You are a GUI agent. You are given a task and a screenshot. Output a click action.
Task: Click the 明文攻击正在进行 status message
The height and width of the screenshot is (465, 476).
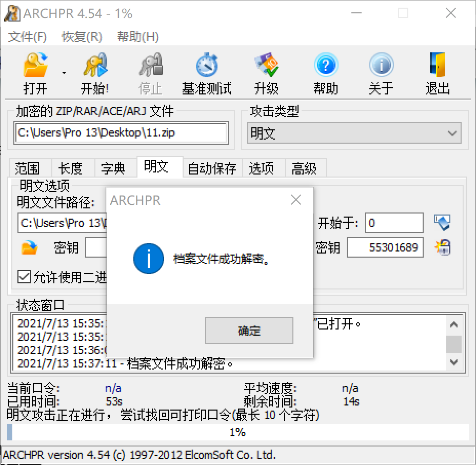(x=163, y=415)
